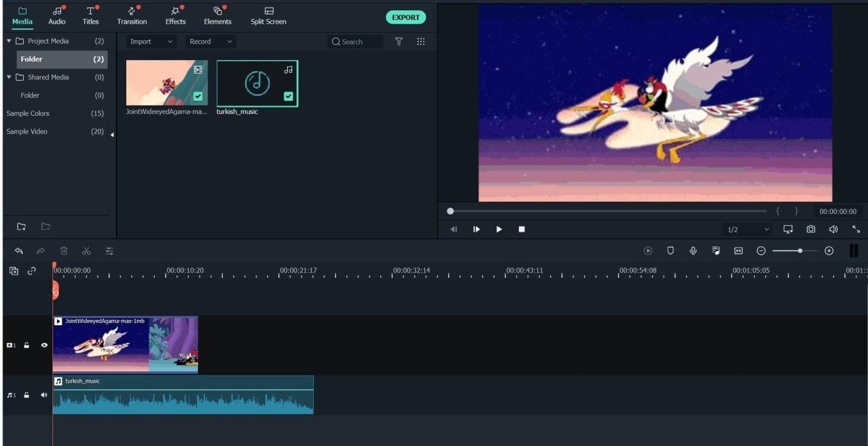Focus the media Search field
The height and width of the screenshot is (446, 868).
click(355, 41)
